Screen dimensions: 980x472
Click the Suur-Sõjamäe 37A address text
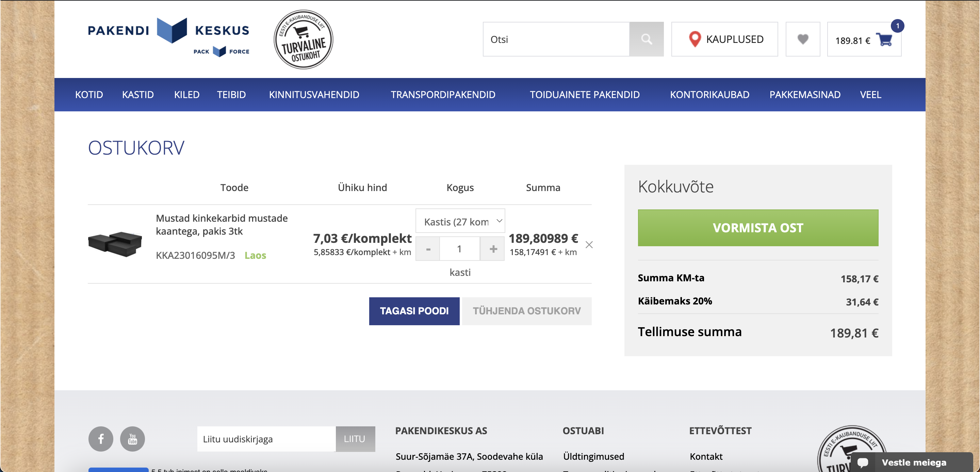(x=469, y=456)
